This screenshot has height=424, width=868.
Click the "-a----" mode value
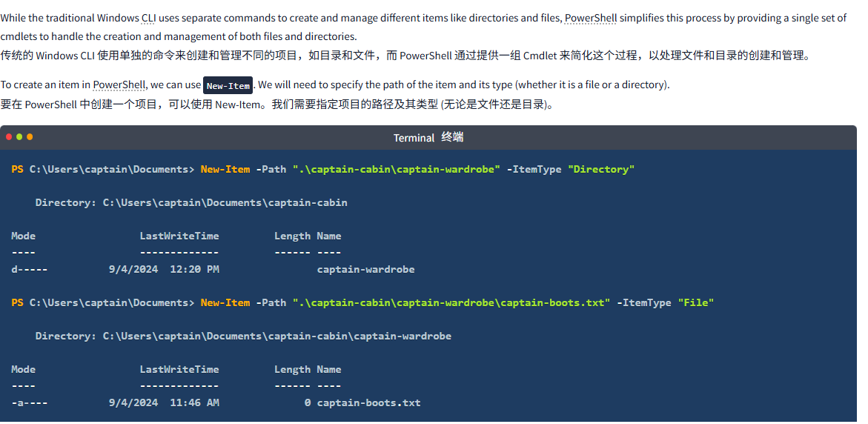pos(30,403)
